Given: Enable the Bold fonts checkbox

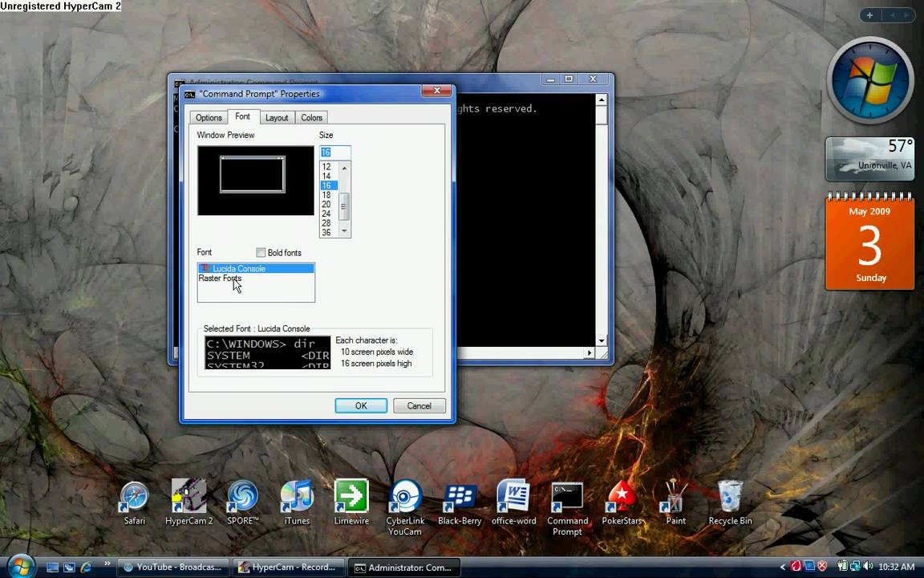Looking at the screenshot, I should click(x=261, y=252).
